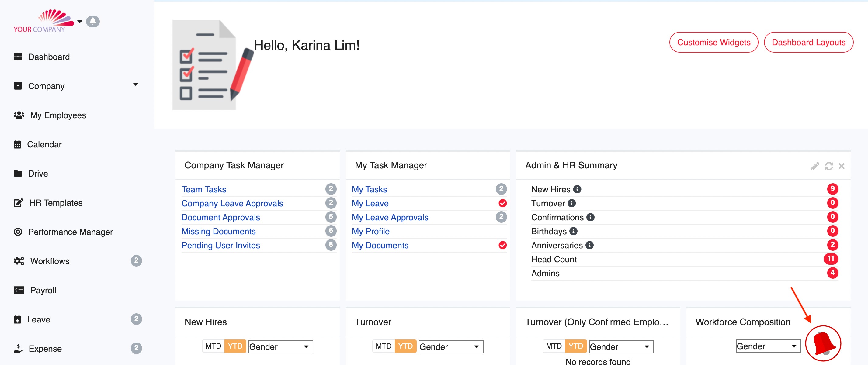This screenshot has height=365, width=868.
Task: Open Gender dropdown in New Hires widget
Action: click(x=280, y=346)
